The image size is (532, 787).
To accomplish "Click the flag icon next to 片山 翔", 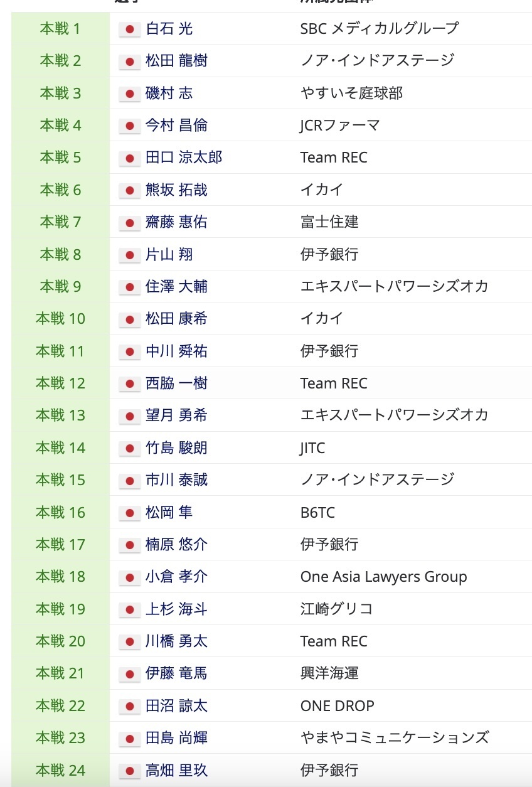I will click(x=129, y=255).
